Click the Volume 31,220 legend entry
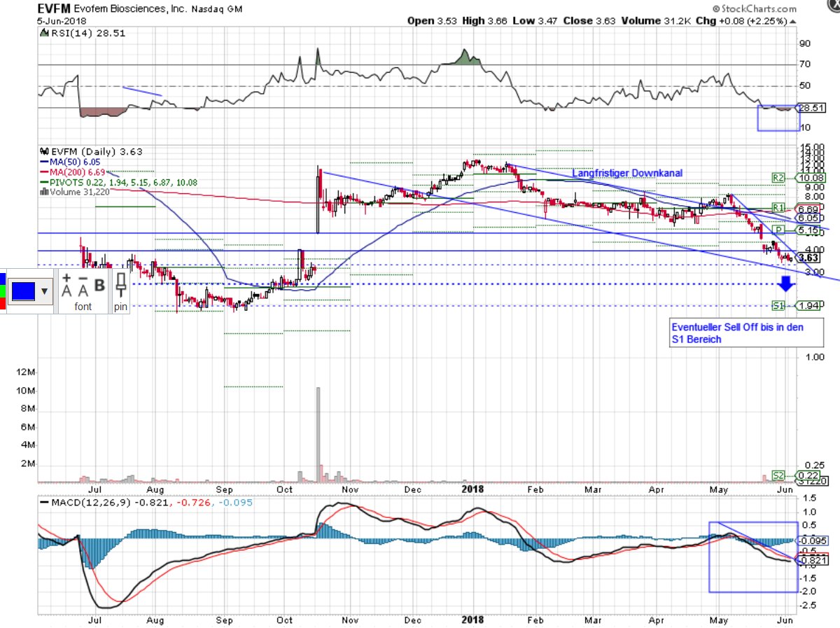840x628 pixels. tap(75, 192)
